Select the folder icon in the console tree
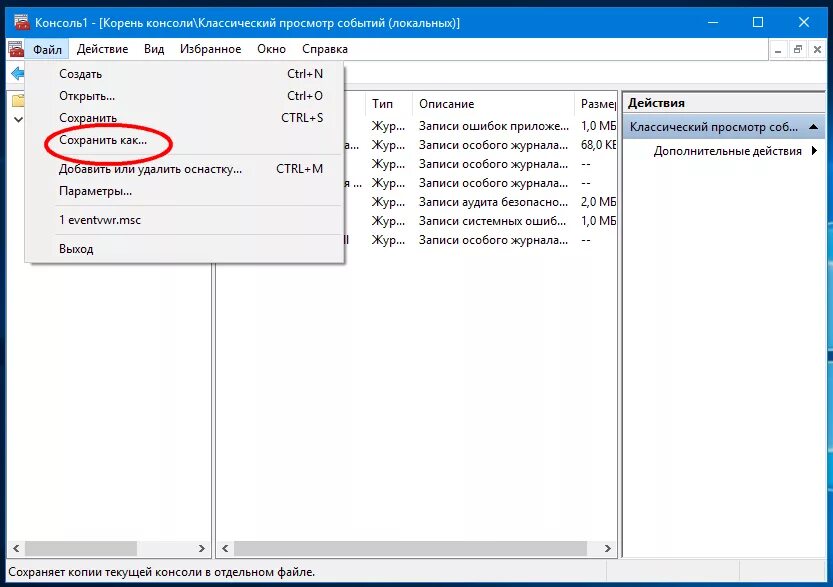 pos(19,100)
